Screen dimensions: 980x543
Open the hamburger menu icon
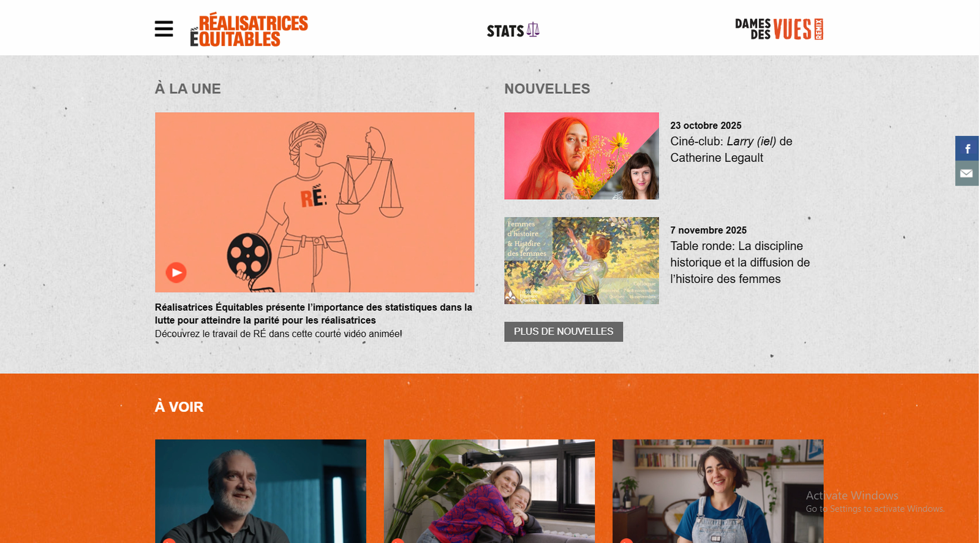click(x=164, y=29)
